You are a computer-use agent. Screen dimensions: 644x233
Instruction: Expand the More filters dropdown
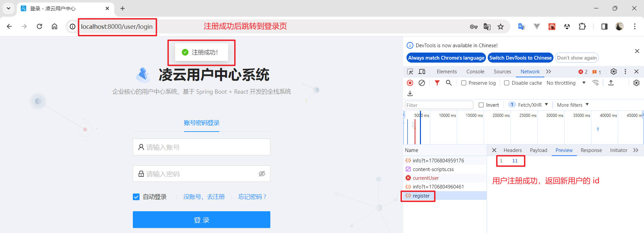[573, 105]
